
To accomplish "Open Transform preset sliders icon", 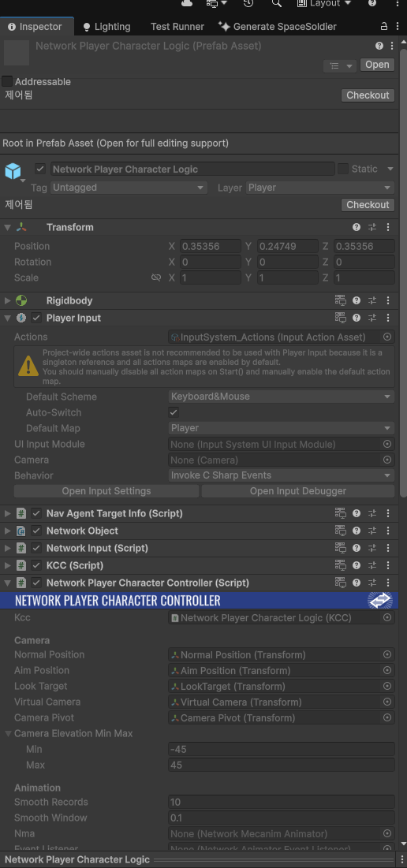I will (x=372, y=228).
